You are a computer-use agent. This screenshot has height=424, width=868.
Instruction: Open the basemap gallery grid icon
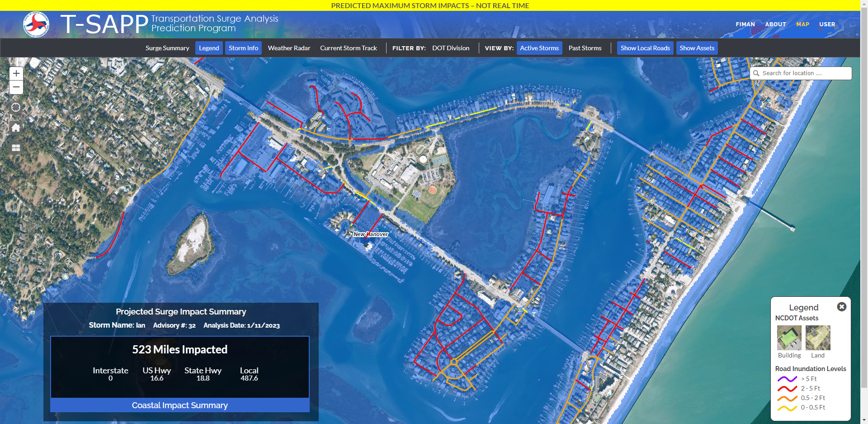[16, 148]
